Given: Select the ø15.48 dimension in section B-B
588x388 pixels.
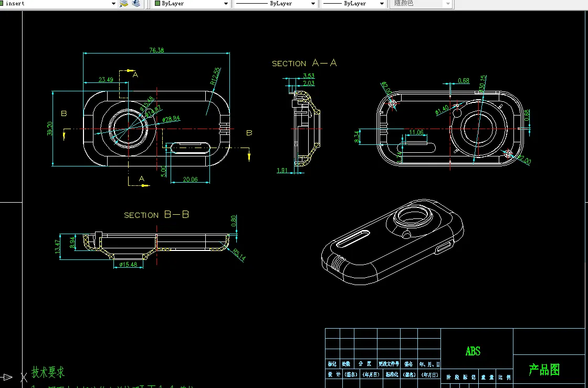Looking at the screenshot, I should tap(128, 265).
